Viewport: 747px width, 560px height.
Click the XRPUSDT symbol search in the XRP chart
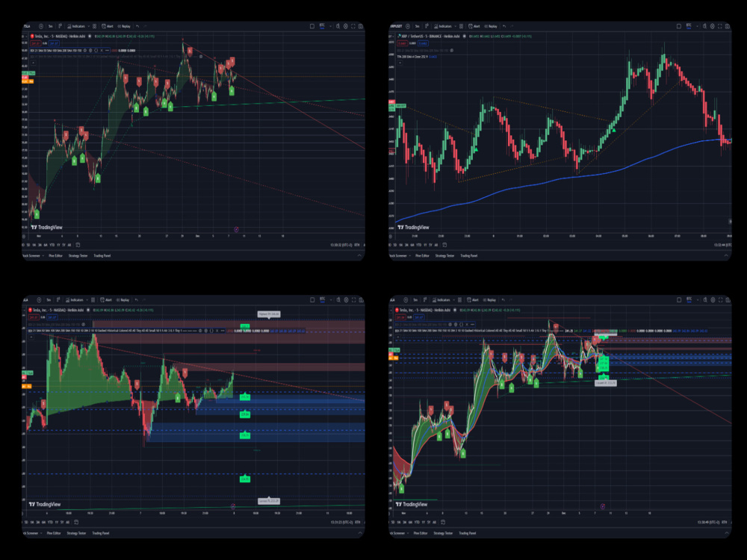click(396, 26)
